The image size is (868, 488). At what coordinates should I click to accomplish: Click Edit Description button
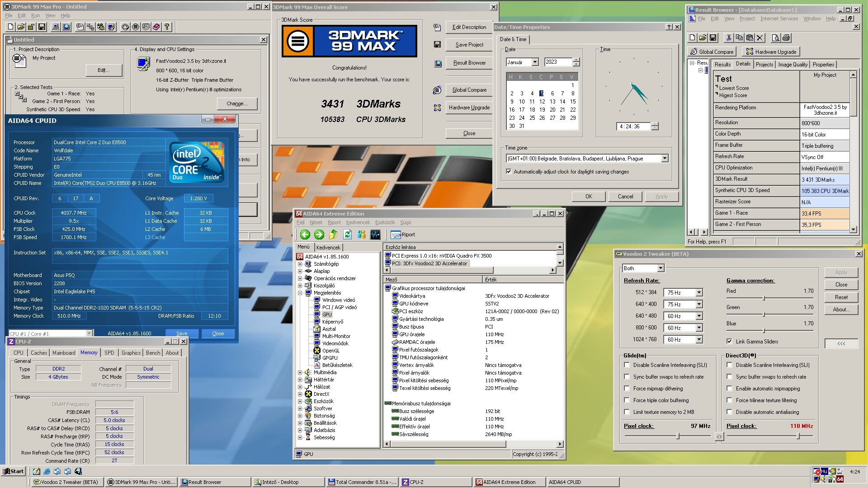pos(469,27)
